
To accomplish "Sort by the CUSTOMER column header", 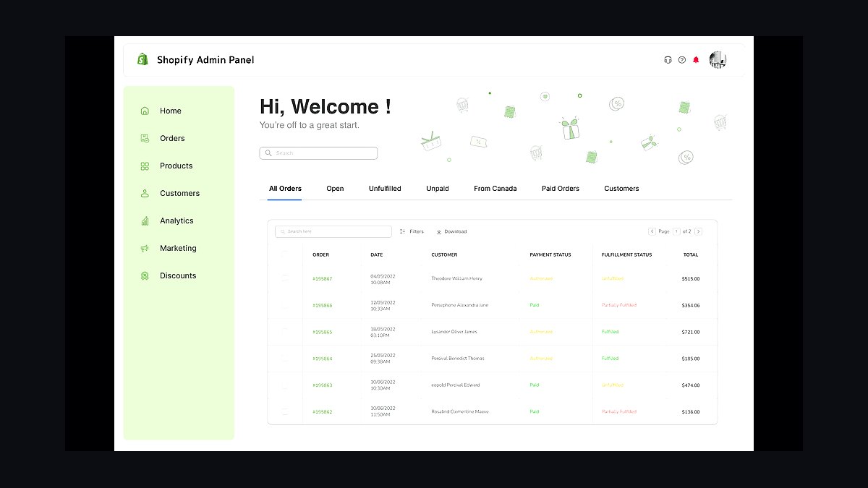I will (x=444, y=254).
